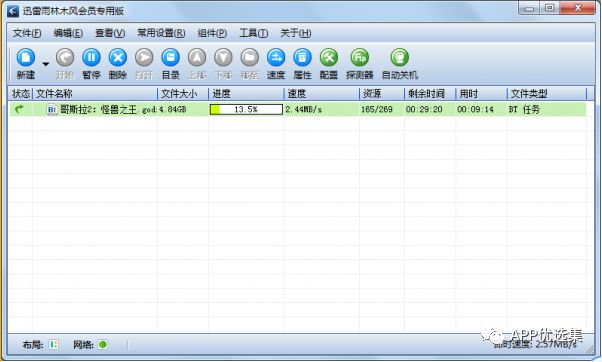Viewport: 602px width, 362px height.
Task: Open the 工具(T) menu
Action: point(253,33)
